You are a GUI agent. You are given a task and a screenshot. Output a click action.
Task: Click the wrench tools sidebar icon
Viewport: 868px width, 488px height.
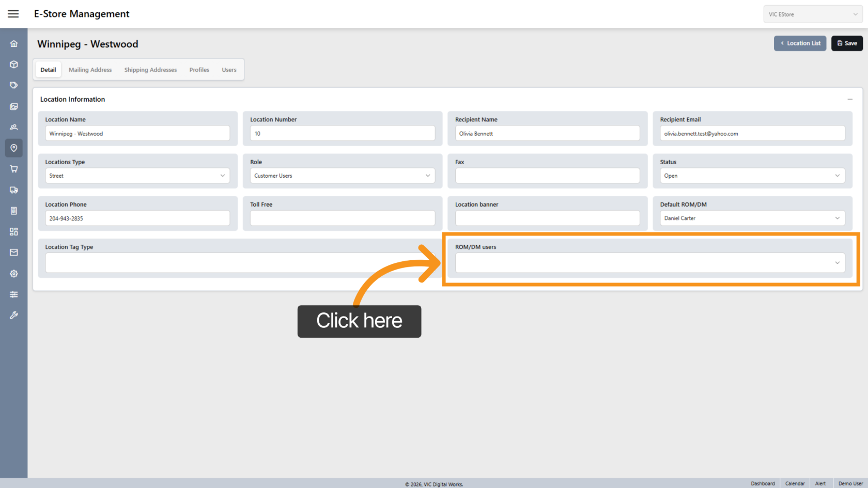click(14, 315)
